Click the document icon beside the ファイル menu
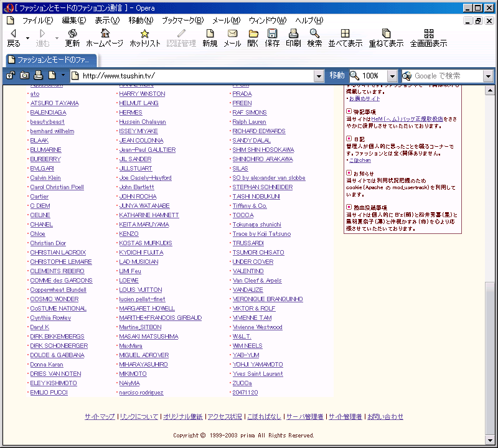The image size is (498, 448). pos(11,21)
